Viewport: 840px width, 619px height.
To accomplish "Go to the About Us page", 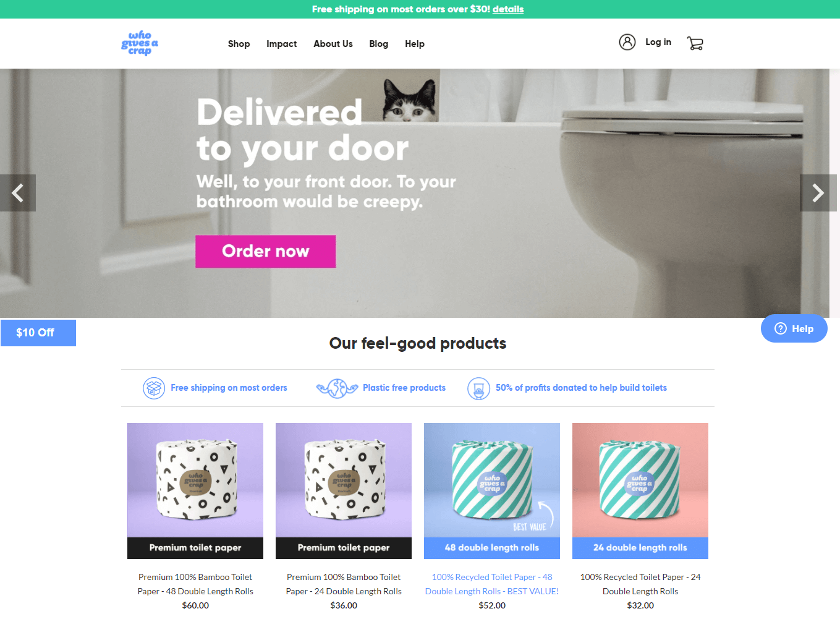I will (x=333, y=44).
